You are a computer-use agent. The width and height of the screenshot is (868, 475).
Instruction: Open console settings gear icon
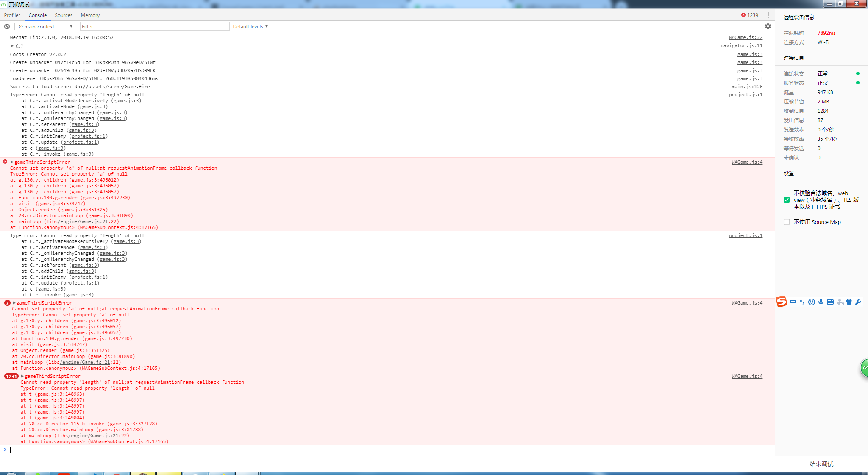[768, 26]
